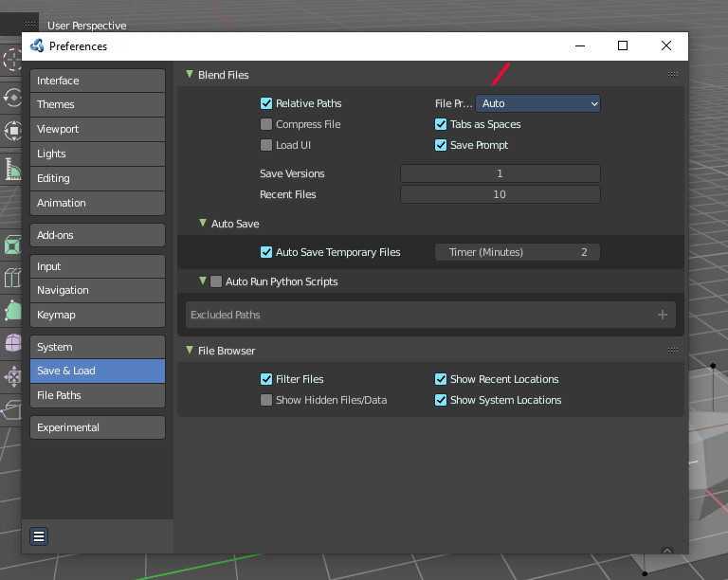Toggle Show Recent Locations checkbox
The width and height of the screenshot is (728, 580).
tap(441, 379)
